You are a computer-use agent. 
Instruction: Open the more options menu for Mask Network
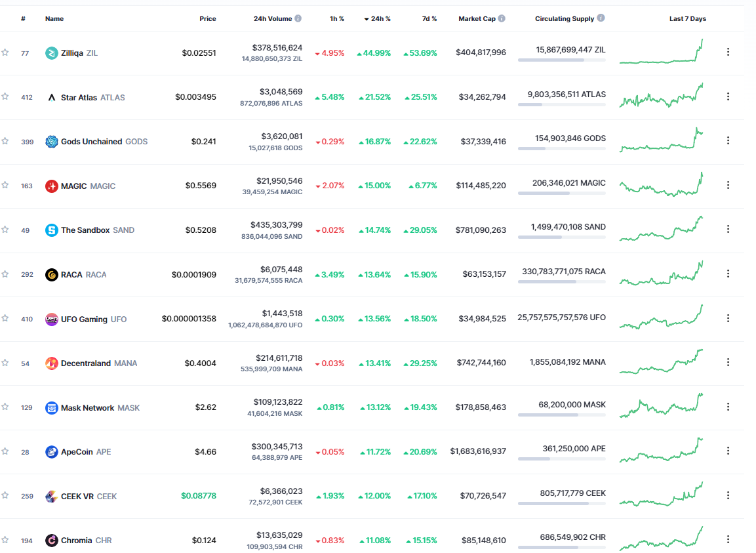click(x=727, y=407)
